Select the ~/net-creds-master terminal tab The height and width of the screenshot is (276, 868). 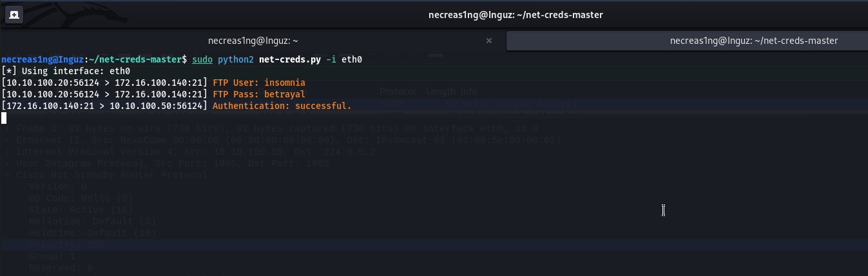[753, 41]
